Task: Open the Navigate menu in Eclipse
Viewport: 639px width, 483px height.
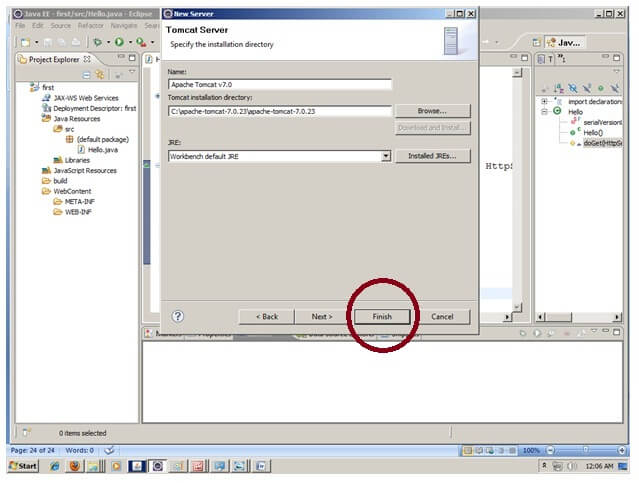Action: (124, 26)
